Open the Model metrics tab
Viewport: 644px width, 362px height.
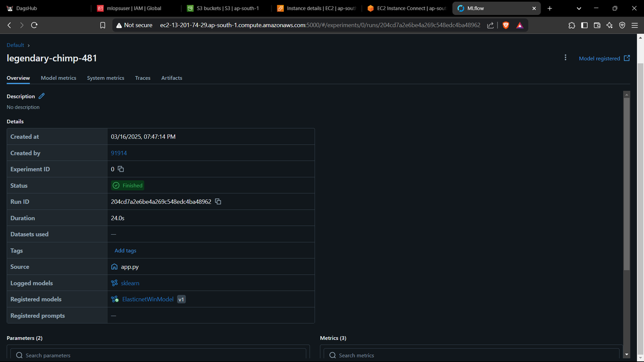click(58, 78)
